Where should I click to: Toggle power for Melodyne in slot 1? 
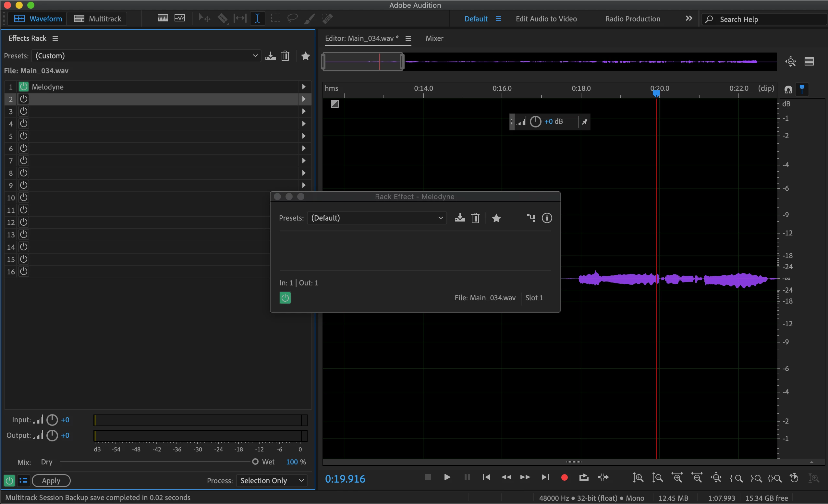pos(23,87)
